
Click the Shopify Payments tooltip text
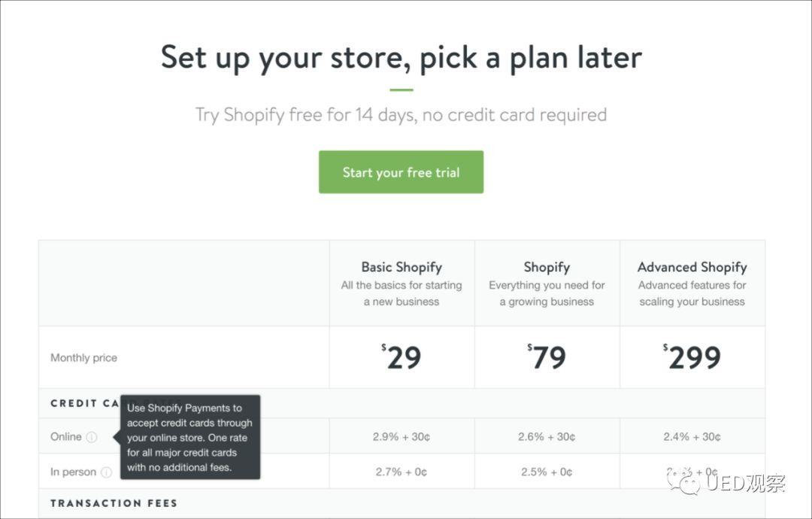(x=189, y=438)
